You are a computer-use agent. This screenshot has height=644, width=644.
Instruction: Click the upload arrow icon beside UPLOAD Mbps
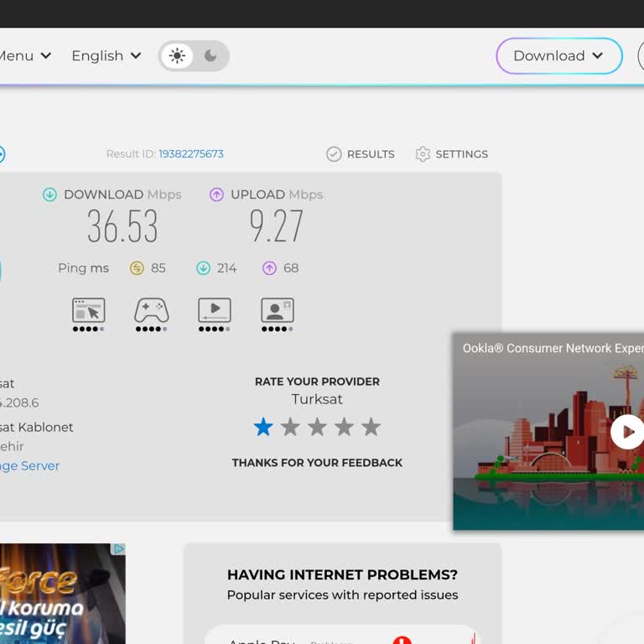[216, 195]
